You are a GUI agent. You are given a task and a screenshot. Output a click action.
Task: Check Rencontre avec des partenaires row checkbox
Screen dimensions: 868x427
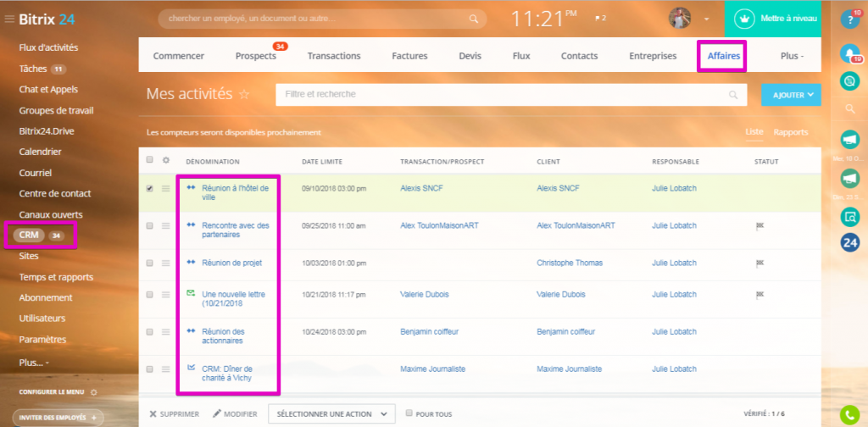point(149,225)
